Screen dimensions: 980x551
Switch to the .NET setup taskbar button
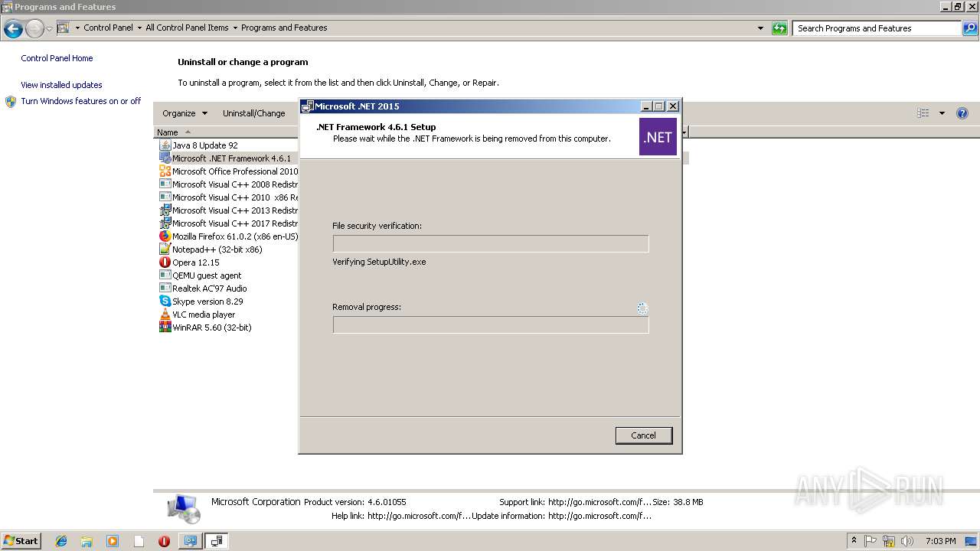tap(217, 541)
